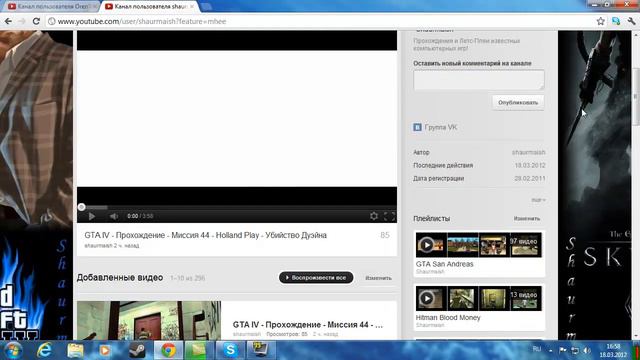The image size is (640, 360).
Task: Open the GTA IV - Прохождение list item title
Action: coord(308,324)
